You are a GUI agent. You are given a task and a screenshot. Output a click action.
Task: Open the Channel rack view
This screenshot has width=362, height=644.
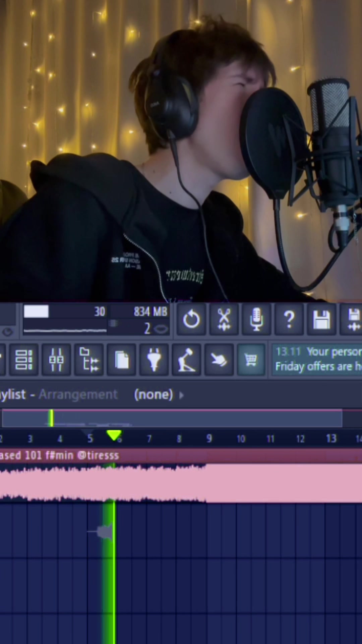24,360
